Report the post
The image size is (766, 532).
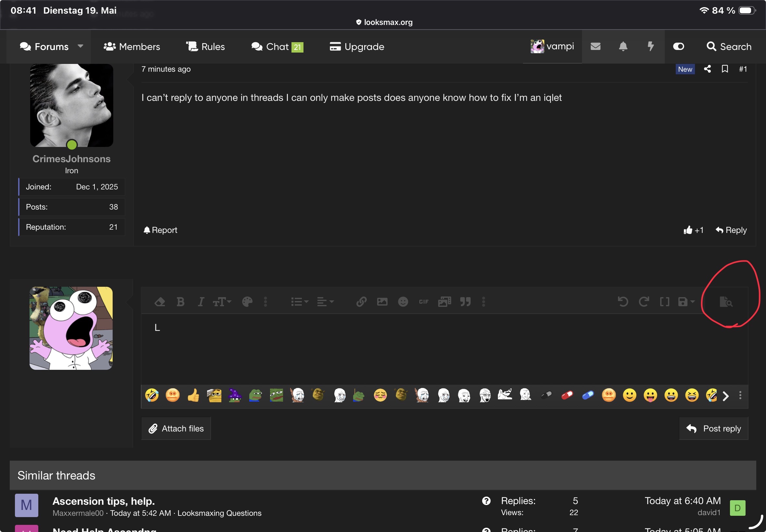coord(160,230)
